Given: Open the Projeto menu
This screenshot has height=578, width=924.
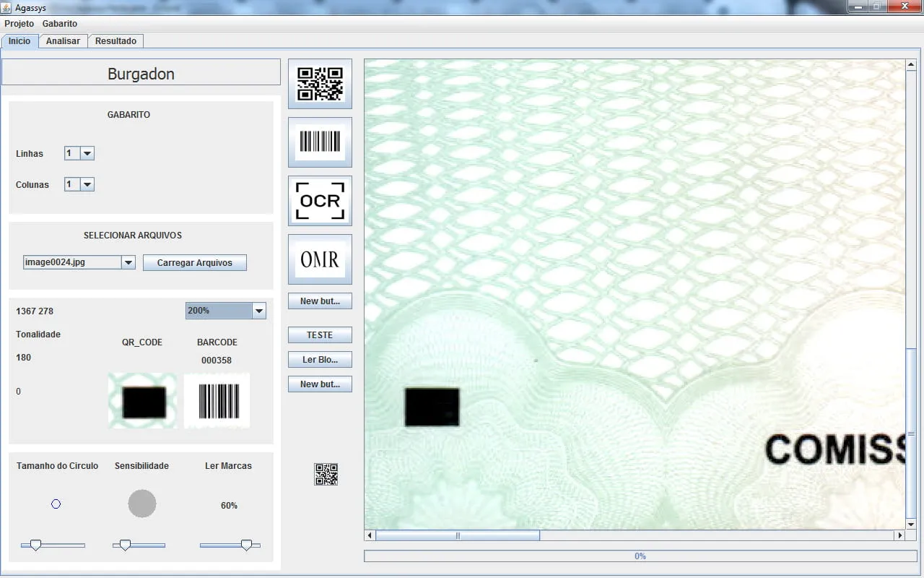Looking at the screenshot, I should pos(19,24).
